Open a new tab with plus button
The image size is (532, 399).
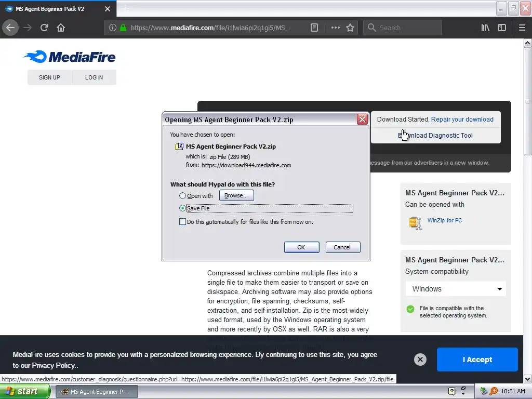pyautogui.click(x=126, y=9)
